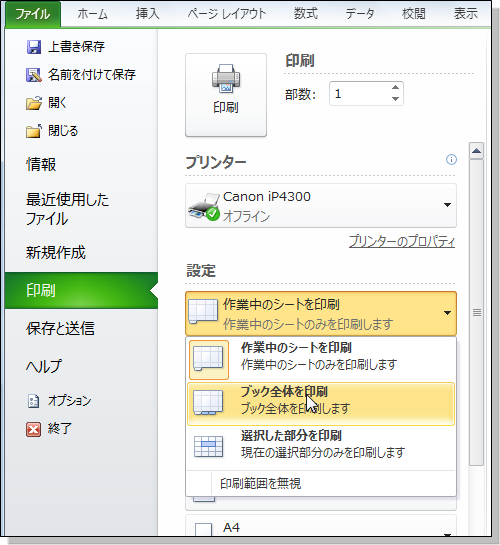Click the large 印刷 print button
The width and height of the screenshot is (500, 545).
[226, 95]
